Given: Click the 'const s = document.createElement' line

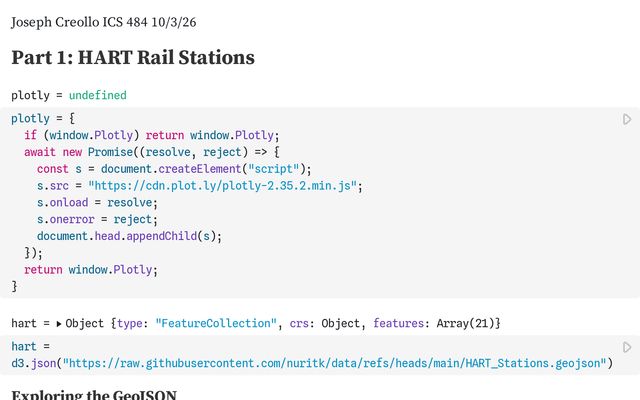Looking at the screenshot, I should tap(174, 169).
